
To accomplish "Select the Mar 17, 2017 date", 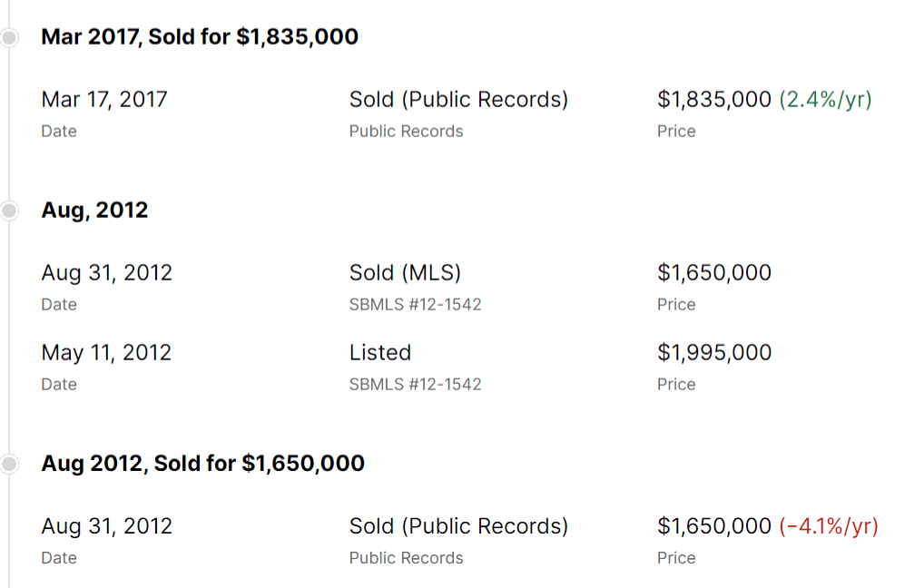I will click(104, 100).
